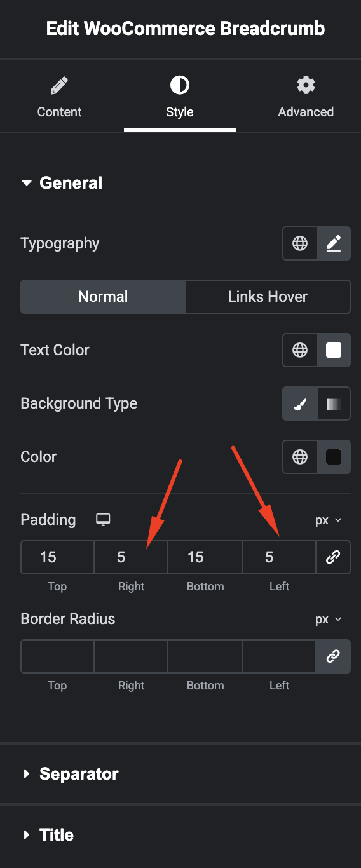
Task: Open padding px unit dropdown
Action: click(329, 520)
